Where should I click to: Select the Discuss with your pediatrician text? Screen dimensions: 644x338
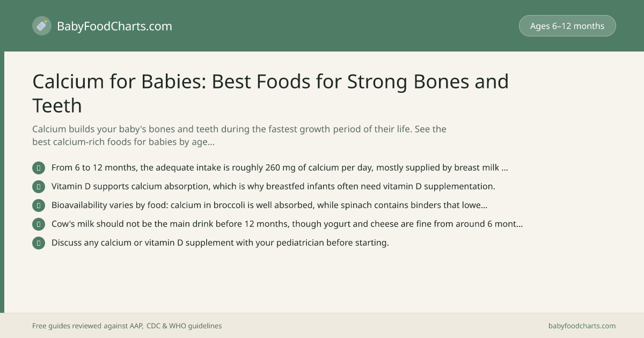[220, 243]
